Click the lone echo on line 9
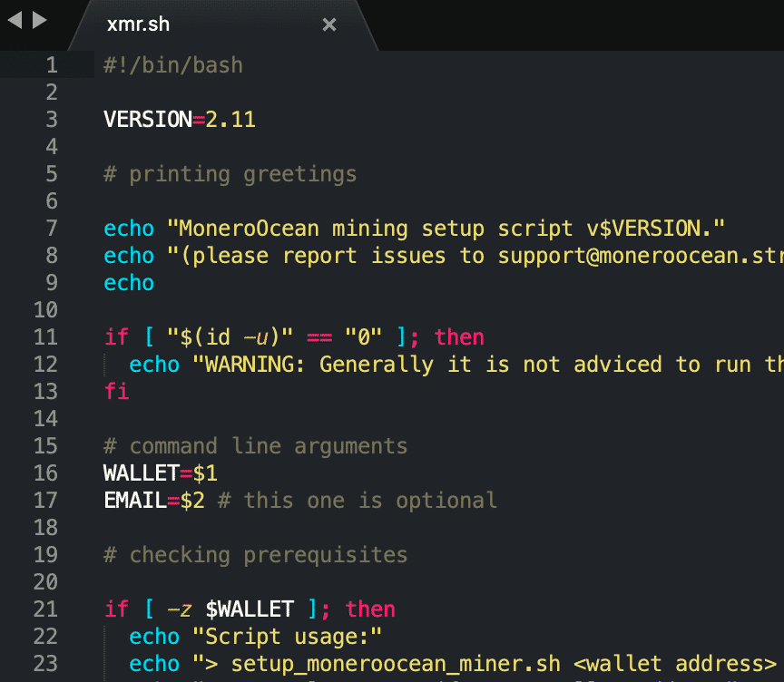The width and height of the screenshot is (784, 682). (x=129, y=283)
